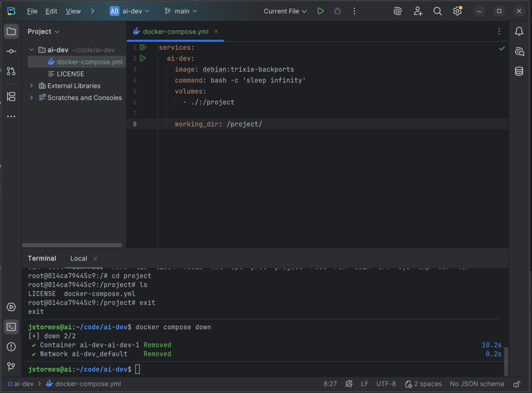
Task: Click the Run green play button
Action: pos(321,11)
